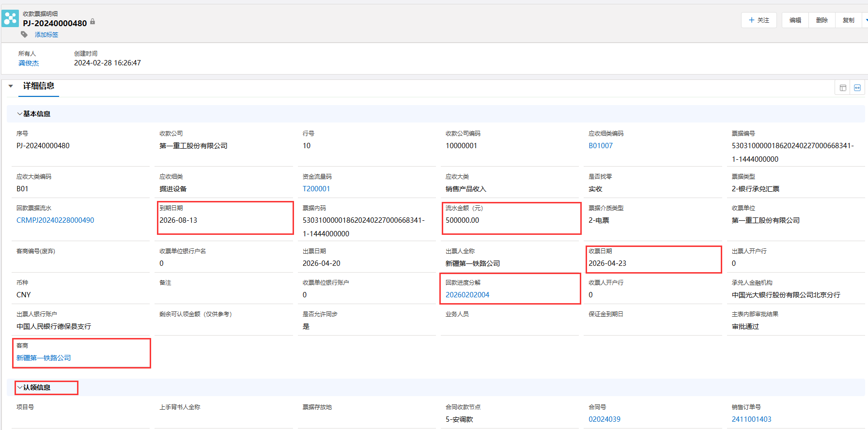Click the full-width expand arrows icon
868x430 pixels.
point(857,88)
